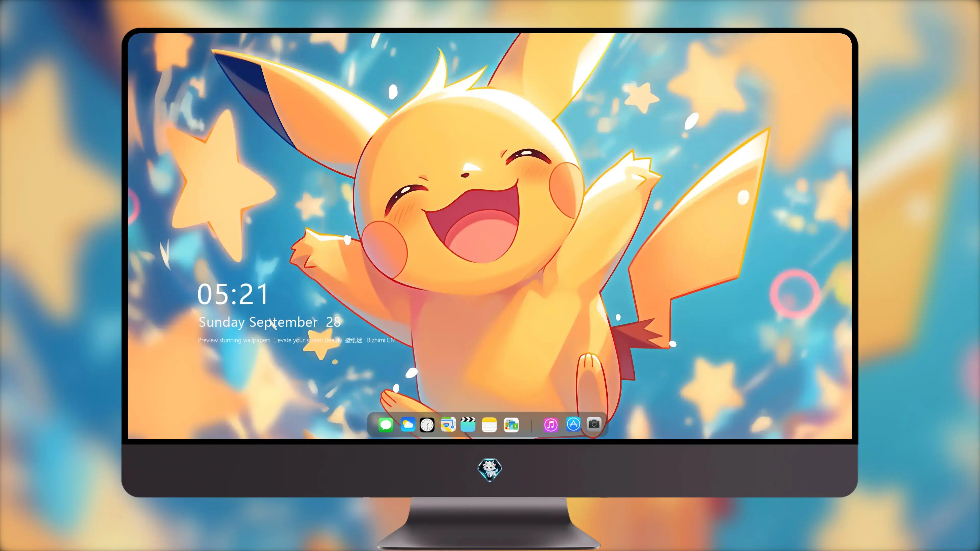Launch the iTunes music app
Image resolution: width=980 pixels, height=551 pixels.
[551, 425]
